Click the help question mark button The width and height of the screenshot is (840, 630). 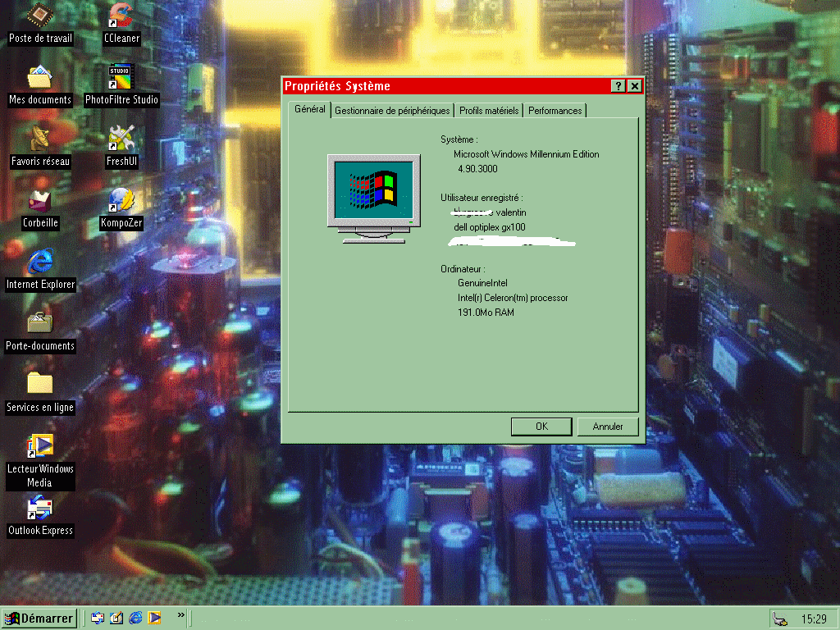click(618, 85)
